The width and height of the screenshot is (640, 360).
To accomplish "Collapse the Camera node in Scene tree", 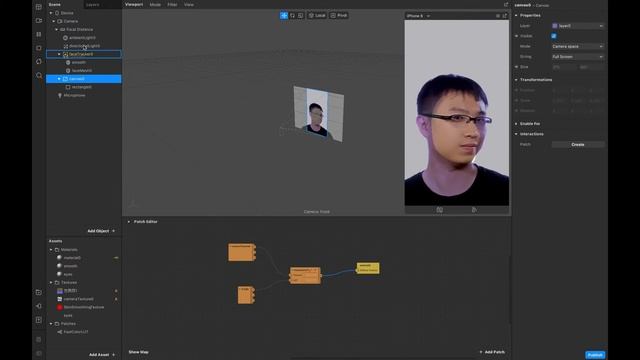I will pyautogui.click(x=54, y=21).
